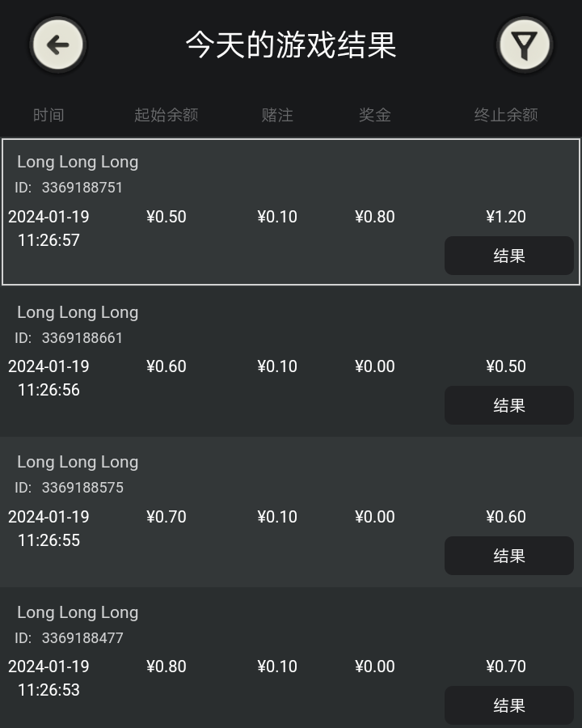This screenshot has width=582, height=728.
Task: Open 结果 for game ID 3369188661
Action: 508,405
